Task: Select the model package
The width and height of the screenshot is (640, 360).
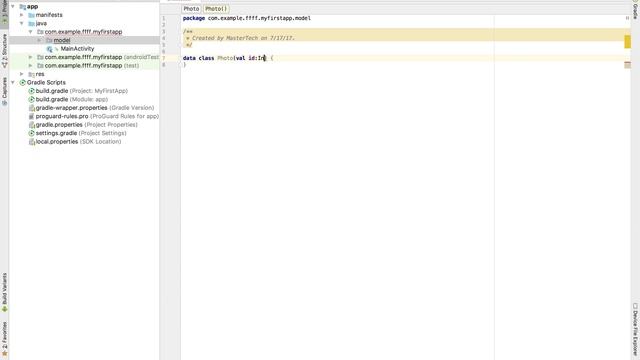Action: [x=62, y=40]
